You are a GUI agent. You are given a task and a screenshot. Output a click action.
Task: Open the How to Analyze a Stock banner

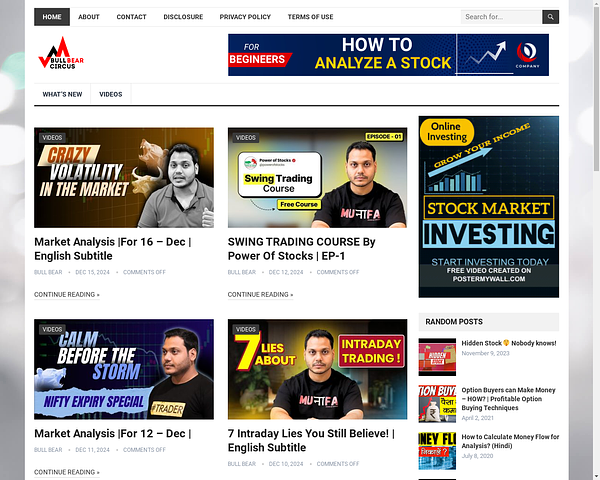tap(388, 55)
